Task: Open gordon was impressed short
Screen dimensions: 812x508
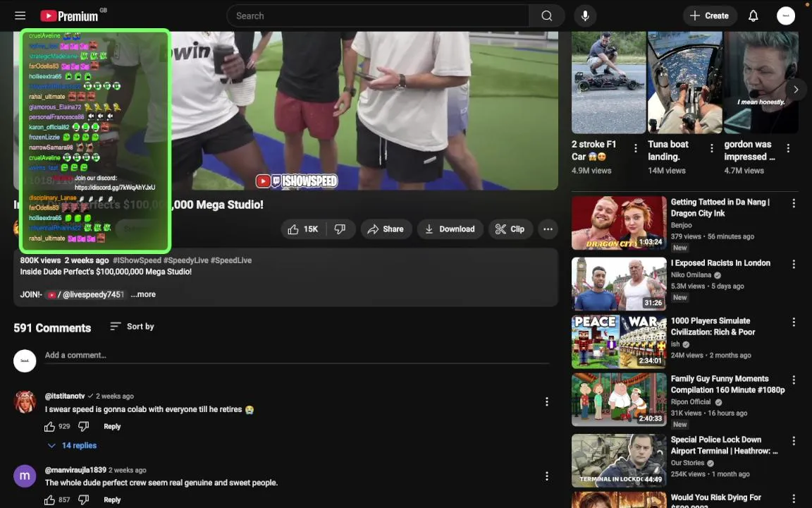Action: (x=761, y=83)
